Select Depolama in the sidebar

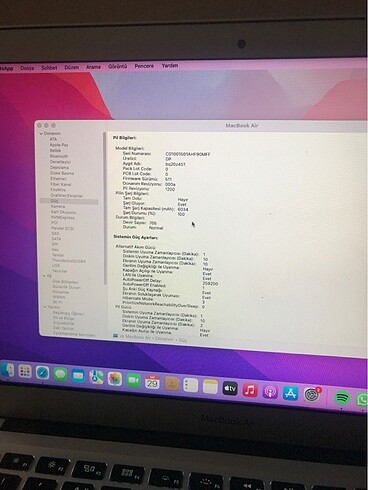coord(59,168)
